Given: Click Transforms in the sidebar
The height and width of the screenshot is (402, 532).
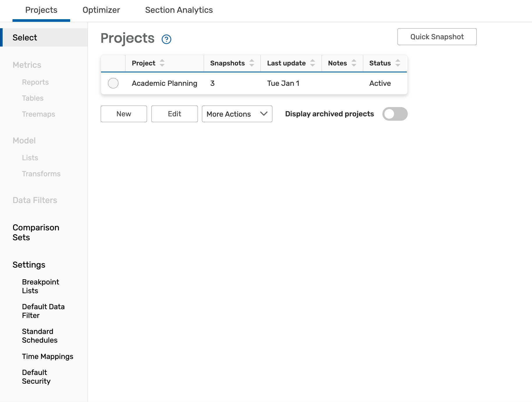Looking at the screenshot, I should [41, 174].
